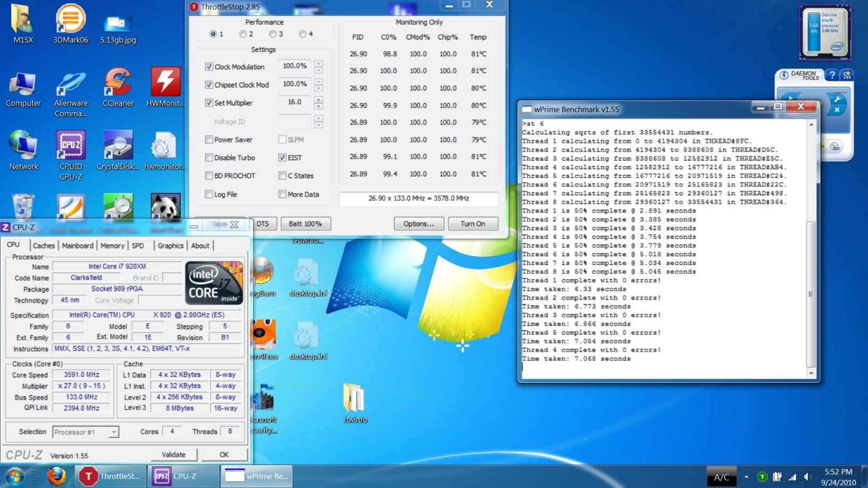The width and height of the screenshot is (868, 488).
Task: Open the M15X folder desktop icon
Action: tap(23, 24)
